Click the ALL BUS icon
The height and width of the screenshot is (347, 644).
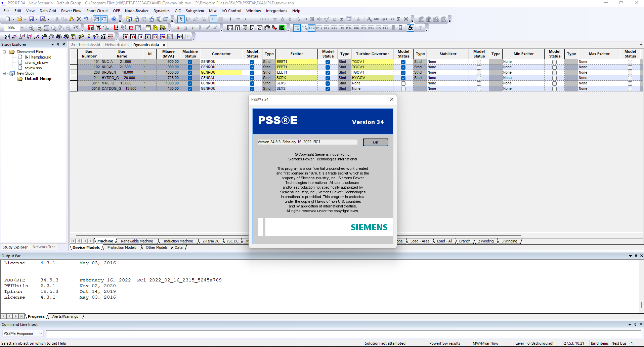pos(91,28)
